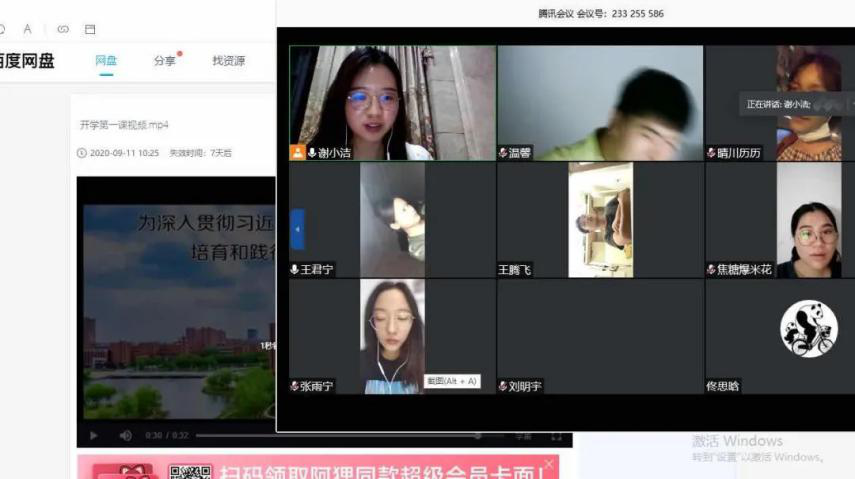Select 谢小洁's video tile
Viewport: 855px width, 479px height.
point(393,103)
